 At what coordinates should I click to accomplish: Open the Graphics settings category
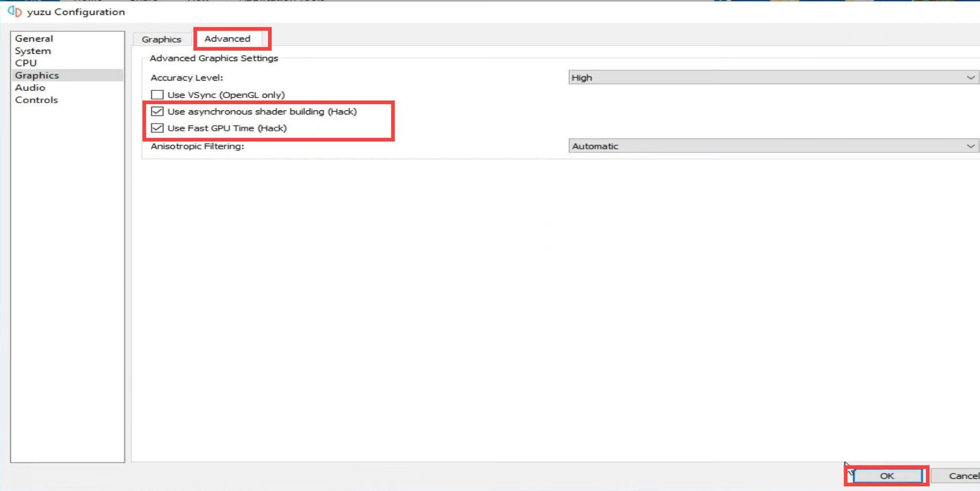click(x=36, y=75)
